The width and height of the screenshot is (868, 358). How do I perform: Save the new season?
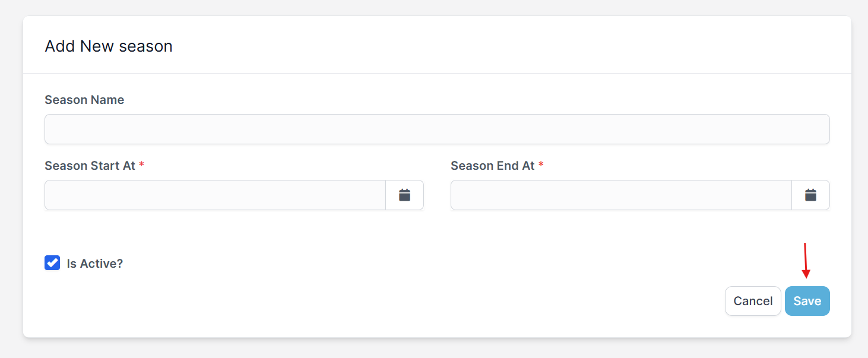tap(807, 301)
